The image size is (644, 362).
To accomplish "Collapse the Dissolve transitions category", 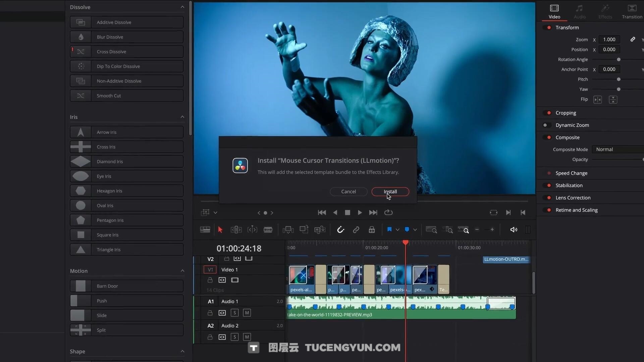I will (182, 7).
